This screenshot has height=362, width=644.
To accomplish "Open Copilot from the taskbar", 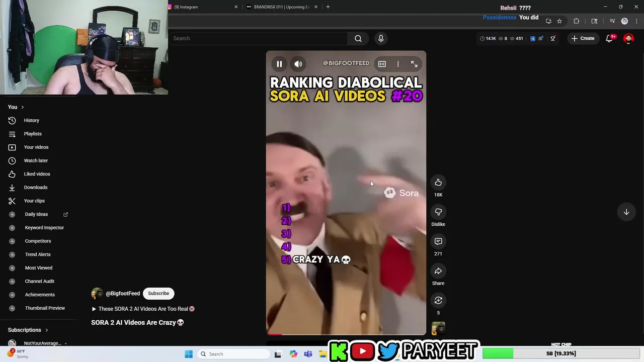I will pos(293,354).
